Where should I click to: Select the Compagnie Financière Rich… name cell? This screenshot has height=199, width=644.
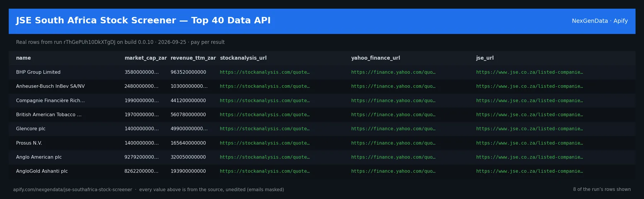point(50,101)
